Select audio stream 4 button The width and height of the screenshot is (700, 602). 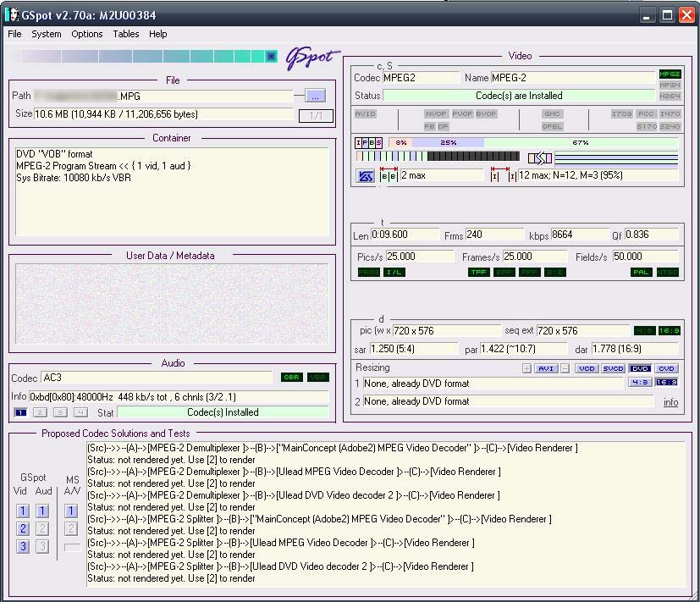(80, 412)
